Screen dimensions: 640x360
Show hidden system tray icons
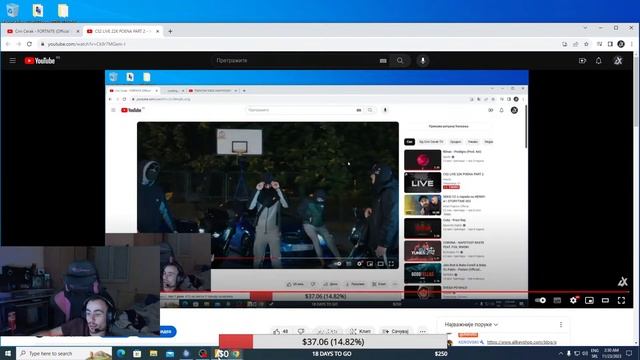pos(561,353)
